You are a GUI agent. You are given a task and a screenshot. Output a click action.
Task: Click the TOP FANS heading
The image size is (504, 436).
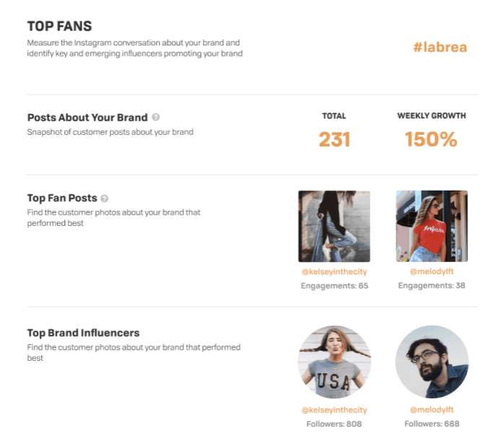60,27
